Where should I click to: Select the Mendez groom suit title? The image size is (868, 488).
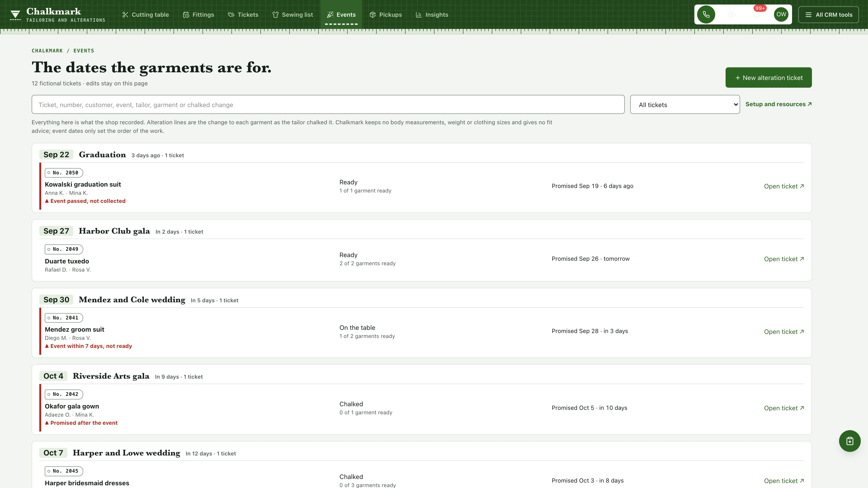pyautogui.click(x=74, y=329)
